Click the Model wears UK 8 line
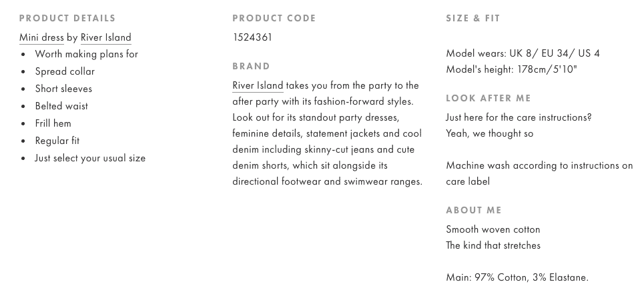Viewport: 644px width, 294px height. coord(523,53)
